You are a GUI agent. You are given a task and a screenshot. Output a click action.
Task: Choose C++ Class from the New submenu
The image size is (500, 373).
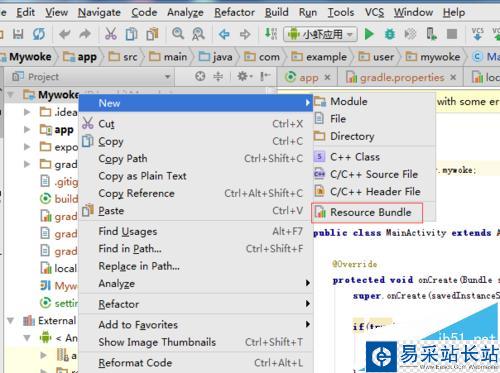(374, 157)
